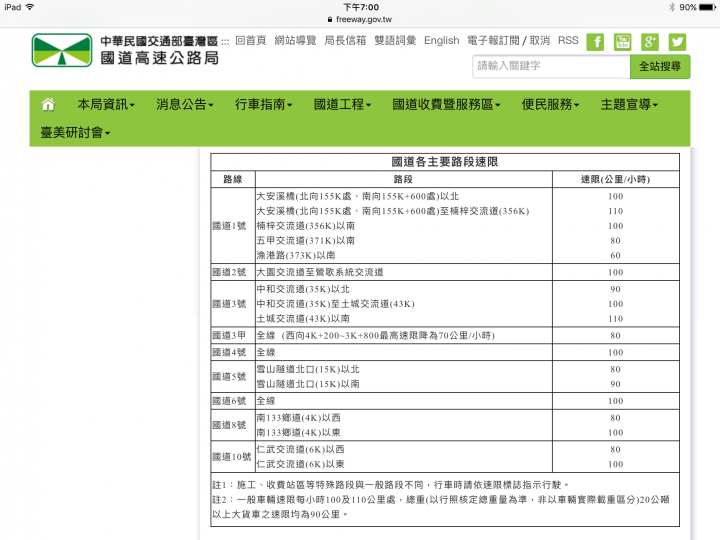Expand the 本局資訊 dropdown menu
The width and height of the screenshot is (720, 540).
point(106,105)
